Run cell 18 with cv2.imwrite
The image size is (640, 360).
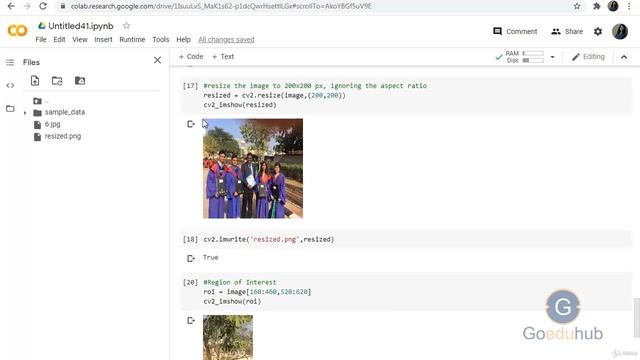pos(190,239)
